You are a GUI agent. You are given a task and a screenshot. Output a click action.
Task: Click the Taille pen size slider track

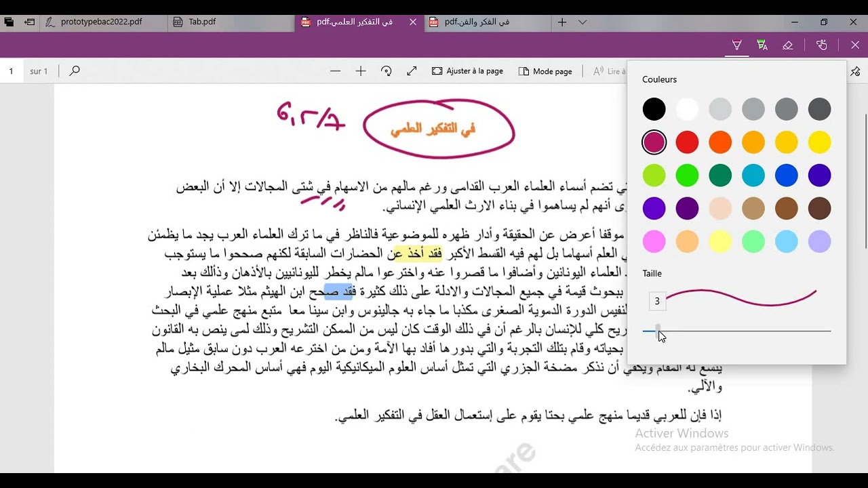click(x=736, y=331)
